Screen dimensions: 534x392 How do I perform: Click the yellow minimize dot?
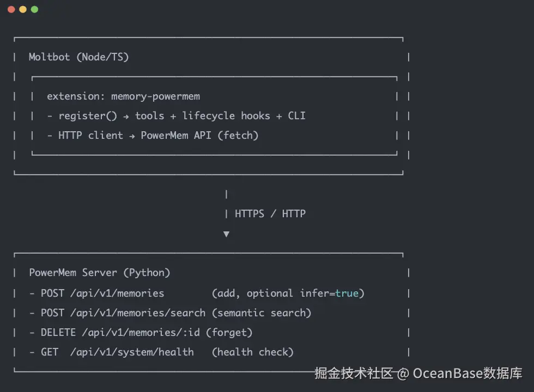[22, 9]
